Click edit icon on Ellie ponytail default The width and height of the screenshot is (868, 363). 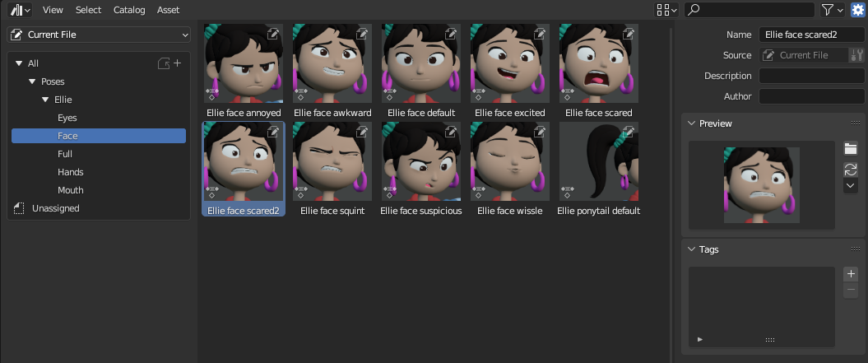628,132
